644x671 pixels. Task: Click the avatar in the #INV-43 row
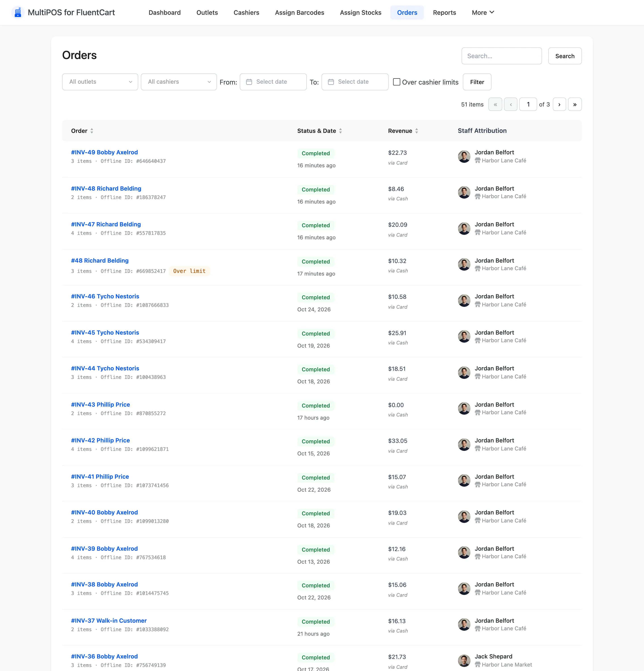(x=464, y=408)
